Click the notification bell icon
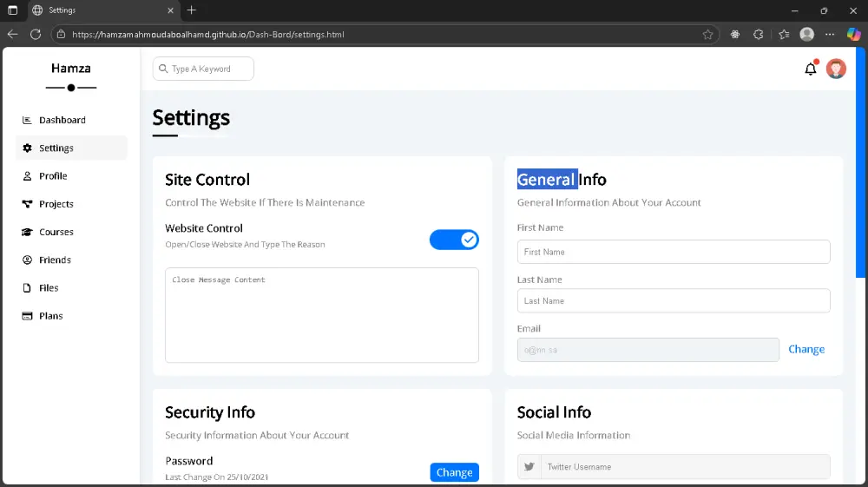Viewport: 868px width, 487px height. click(x=811, y=69)
